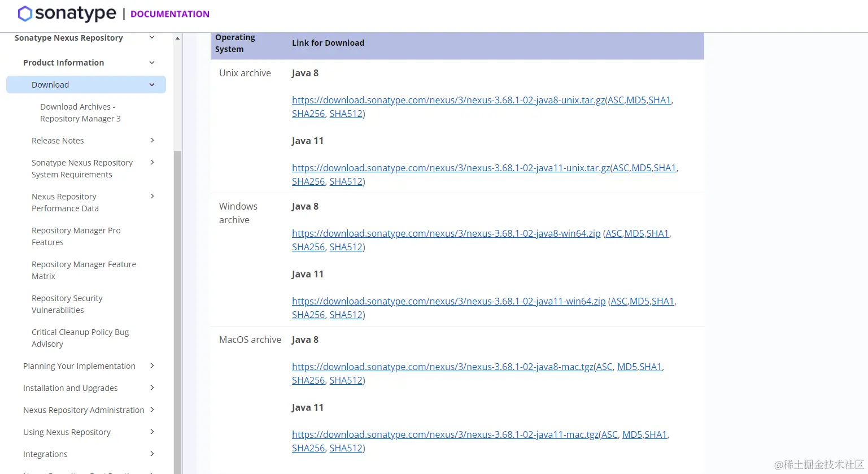Open Repository Security Vulnerabilities page
The image size is (868, 474).
(67, 304)
